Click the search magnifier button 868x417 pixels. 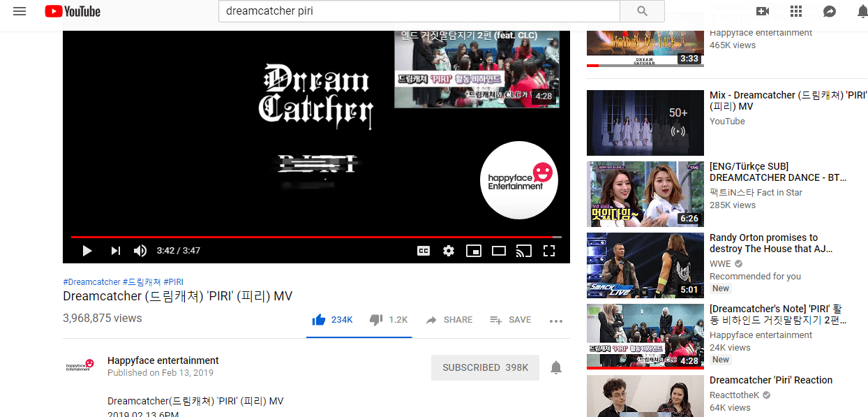click(642, 11)
